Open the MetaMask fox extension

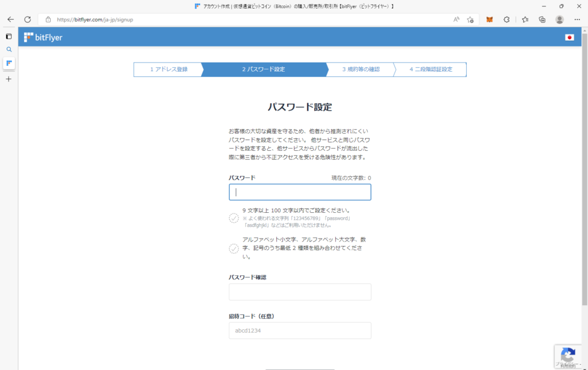[489, 19]
